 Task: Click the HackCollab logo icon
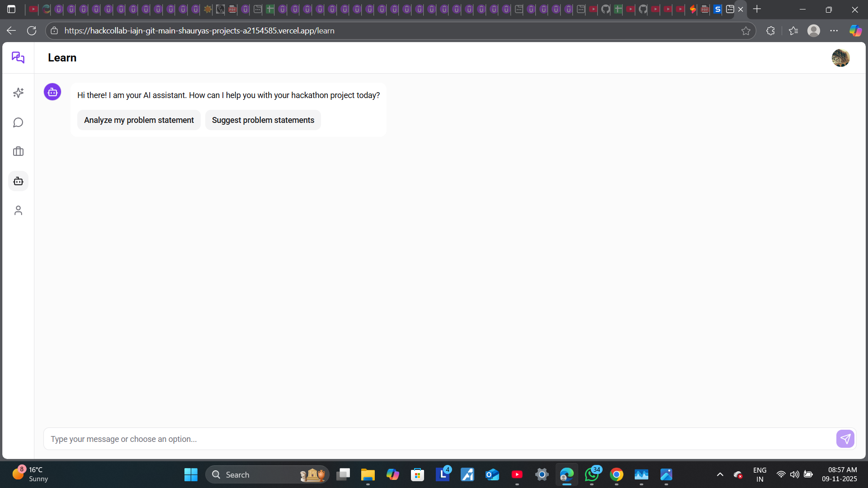[18, 57]
